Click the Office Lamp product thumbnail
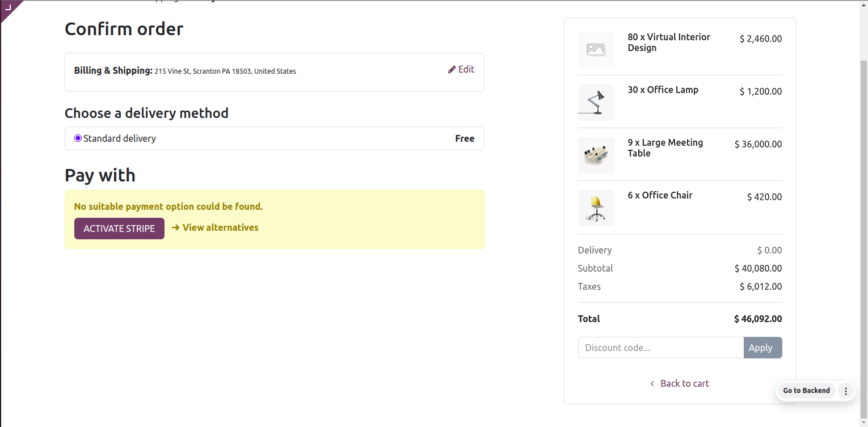868x427 pixels. tap(596, 103)
